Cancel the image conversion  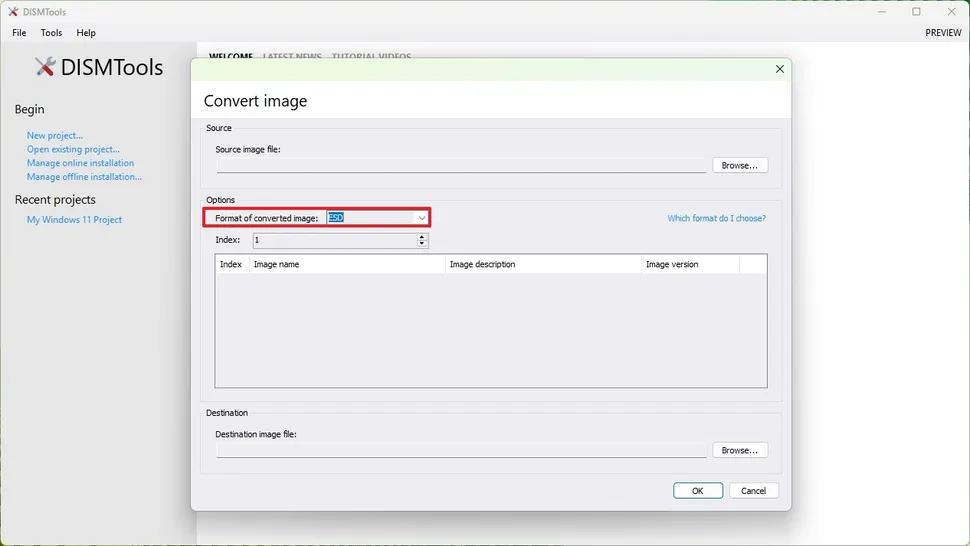coord(753,490)
